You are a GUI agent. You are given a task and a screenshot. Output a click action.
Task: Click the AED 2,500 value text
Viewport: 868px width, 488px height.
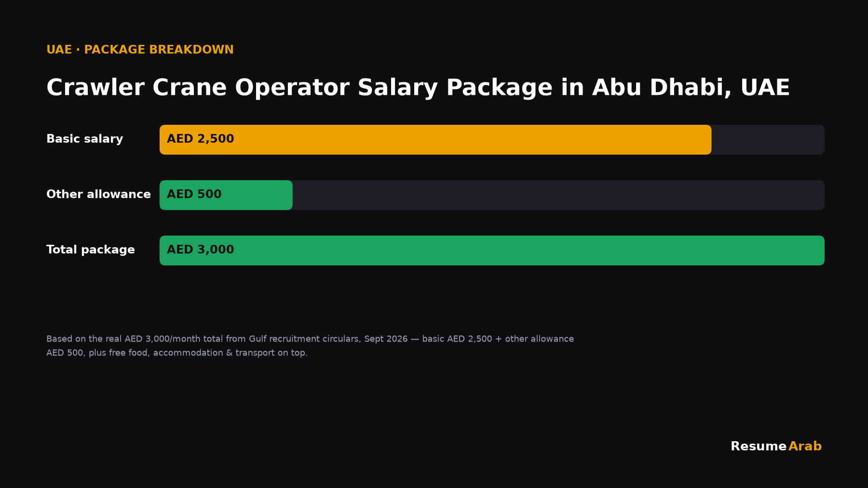click(201, 139)
